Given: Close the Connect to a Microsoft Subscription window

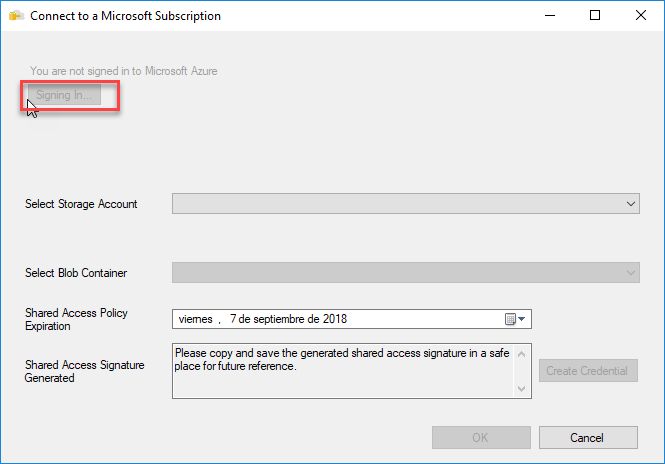Looking at the screenshot, I should [641, 16].
